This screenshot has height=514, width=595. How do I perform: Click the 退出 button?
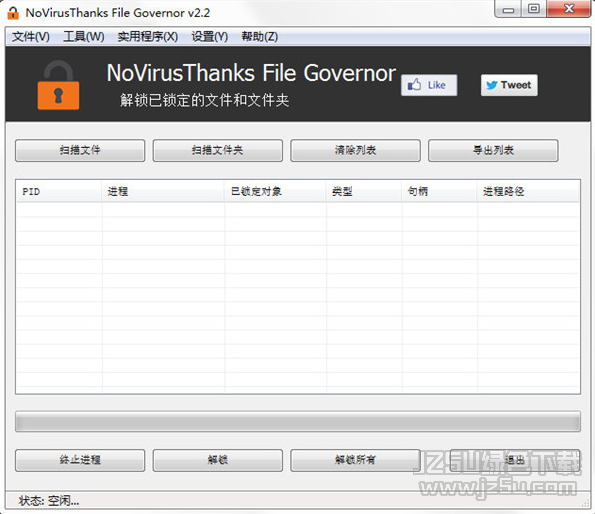[x=515, y=461]
